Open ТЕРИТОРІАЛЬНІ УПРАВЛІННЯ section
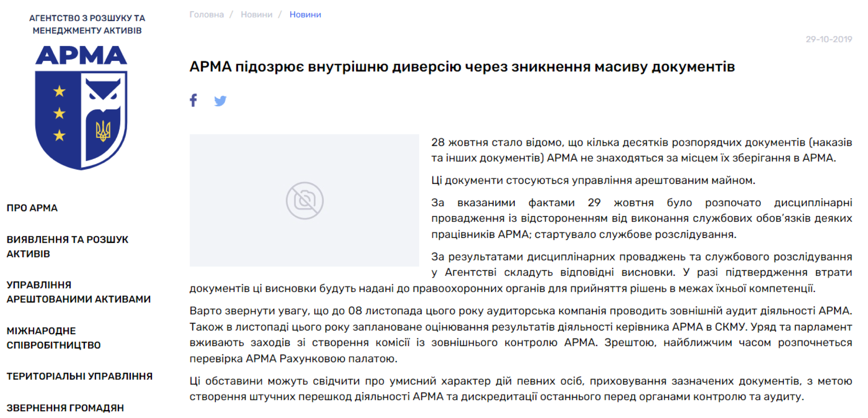Image resolution: width=868 pixels, height=418 pixels. pyautogui.click(x=79, y=375)
